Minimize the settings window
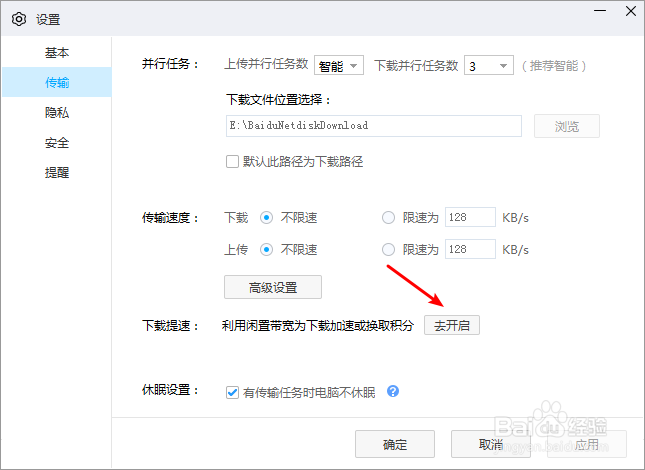645x470 pixels. click(600, 11)
